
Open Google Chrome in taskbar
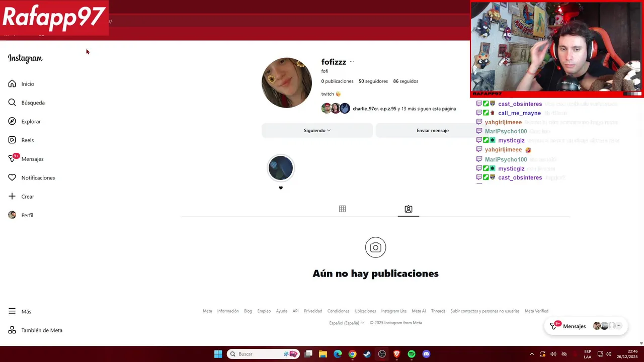(x=352, y=354)
